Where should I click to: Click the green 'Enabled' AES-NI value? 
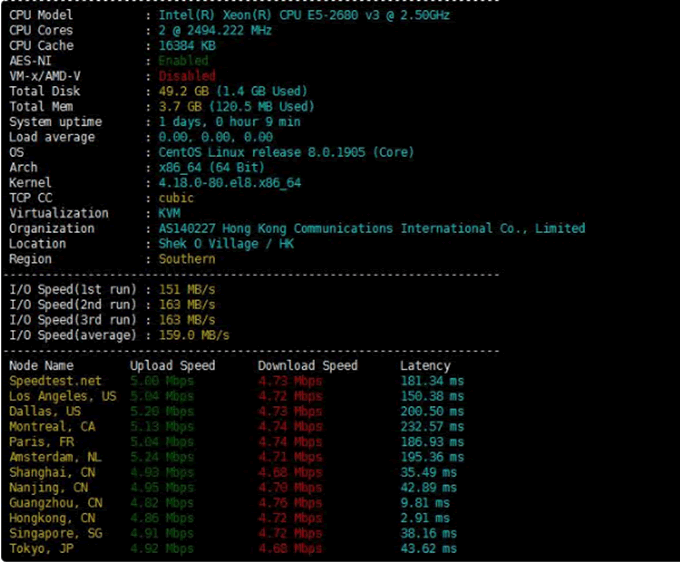[x=183, y=61]
